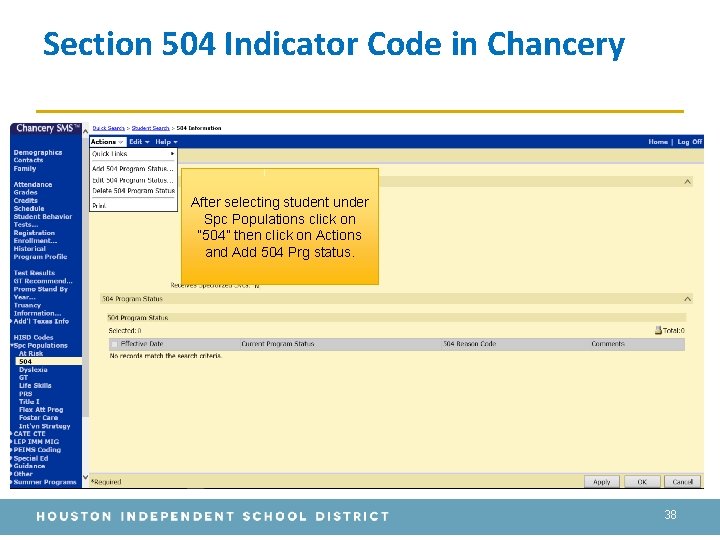720x540 pixels.
Task: Select GT under Spc Populations
Action: point(23,377)
